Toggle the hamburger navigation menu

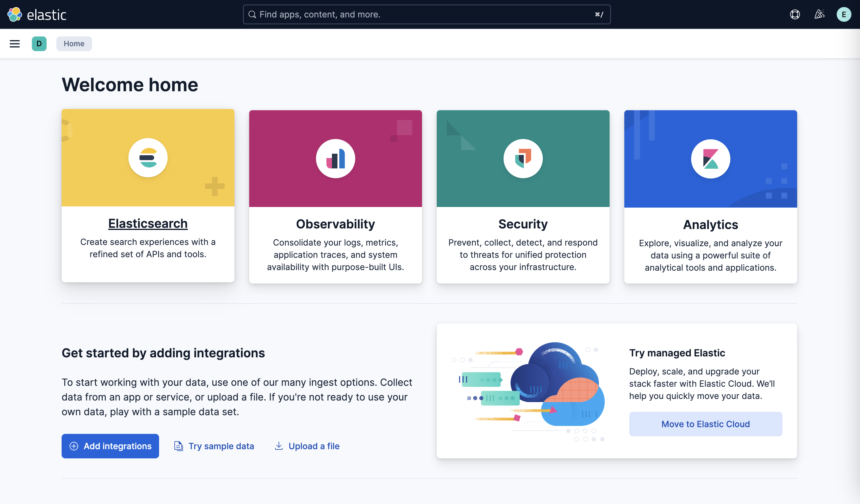tap(15, 44)
